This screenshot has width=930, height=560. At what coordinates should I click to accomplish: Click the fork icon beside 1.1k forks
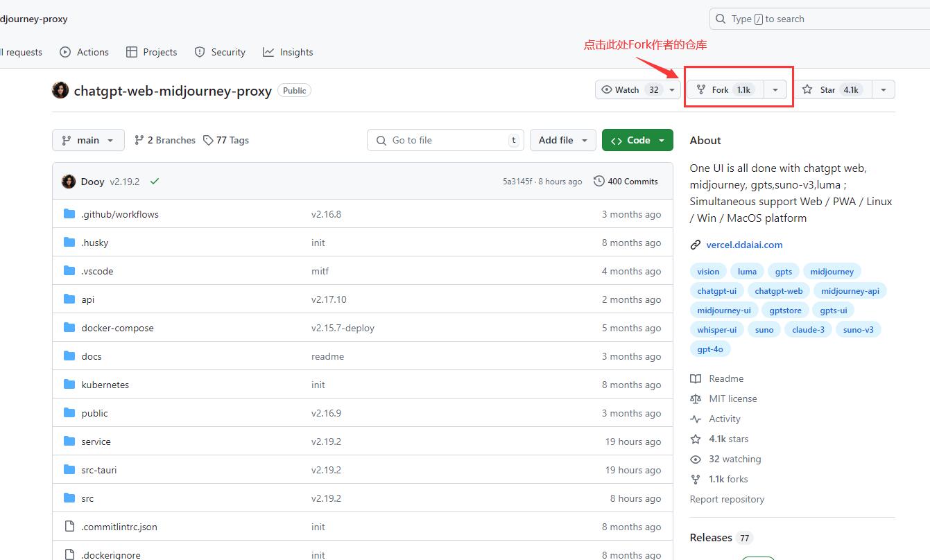pos(696,479)
